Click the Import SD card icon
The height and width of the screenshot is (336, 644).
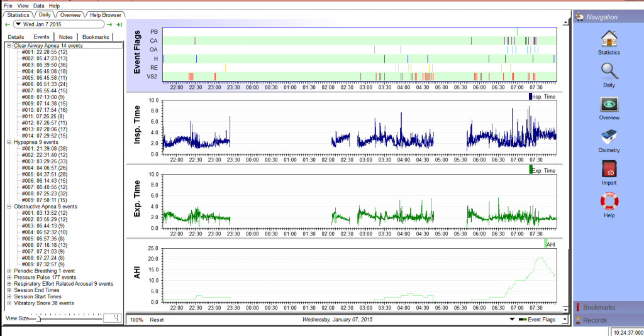pos(608,170)
